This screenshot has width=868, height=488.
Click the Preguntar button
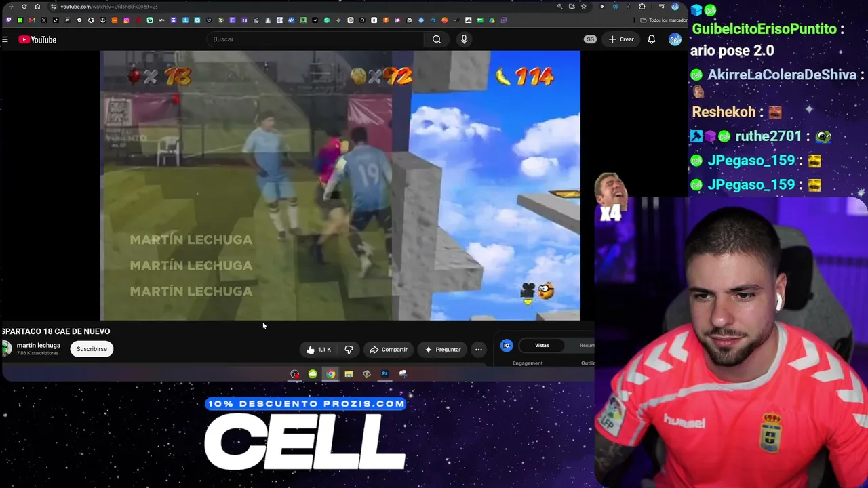(x=443, y=350)
